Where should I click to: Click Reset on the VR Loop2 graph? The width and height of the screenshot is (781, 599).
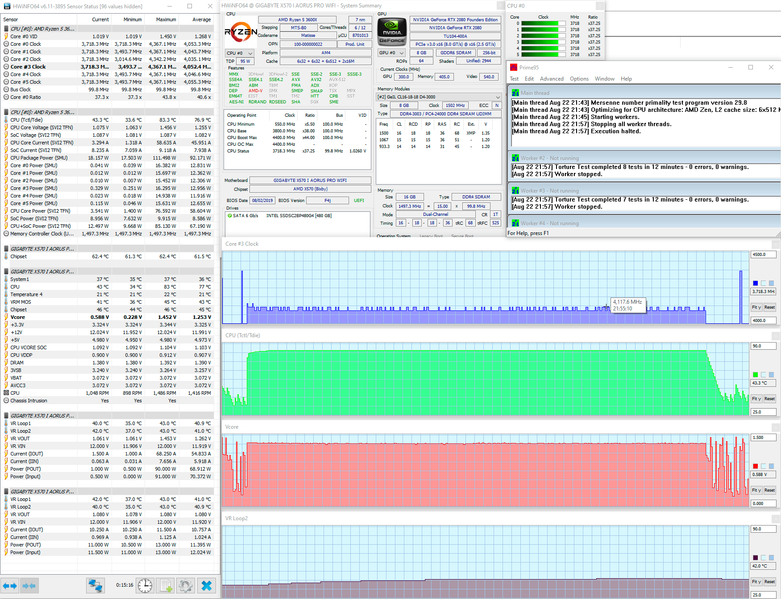(x=770, y=582)
